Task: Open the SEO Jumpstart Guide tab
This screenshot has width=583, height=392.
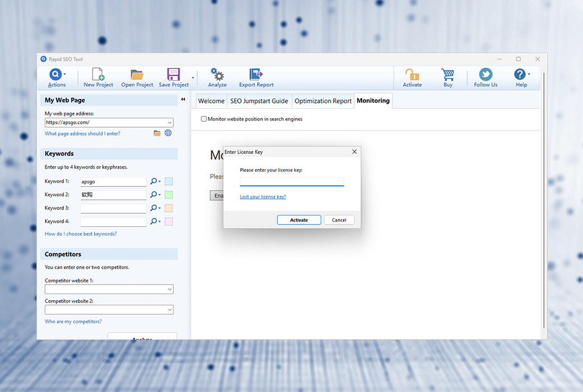Action: (259, 101)
